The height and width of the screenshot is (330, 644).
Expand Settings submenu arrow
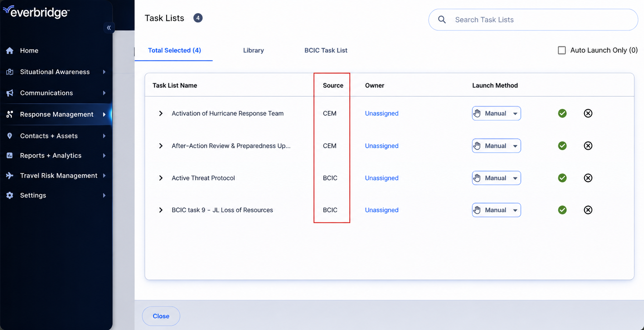104,195
